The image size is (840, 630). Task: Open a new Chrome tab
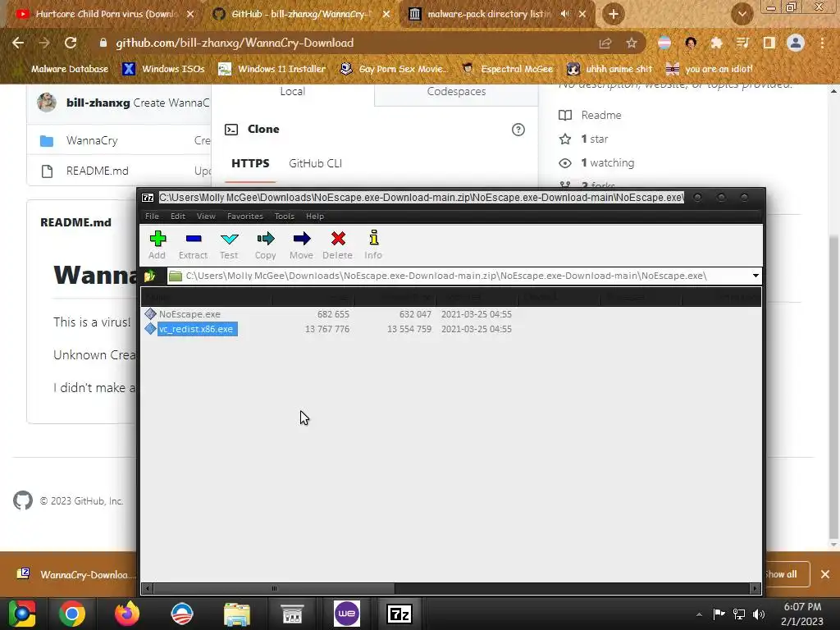tap(614, 14)
